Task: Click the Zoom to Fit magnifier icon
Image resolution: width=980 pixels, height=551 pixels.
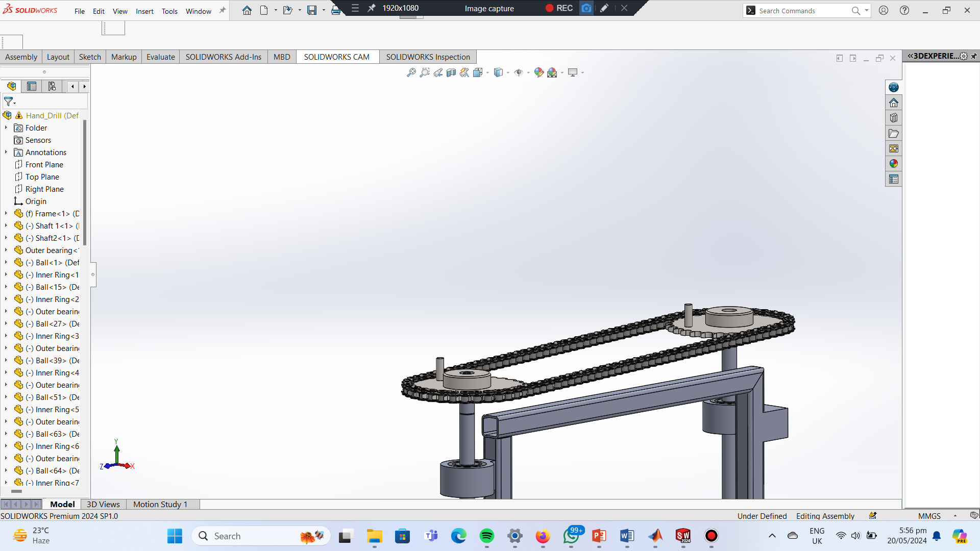Action: tap(411, 72)
